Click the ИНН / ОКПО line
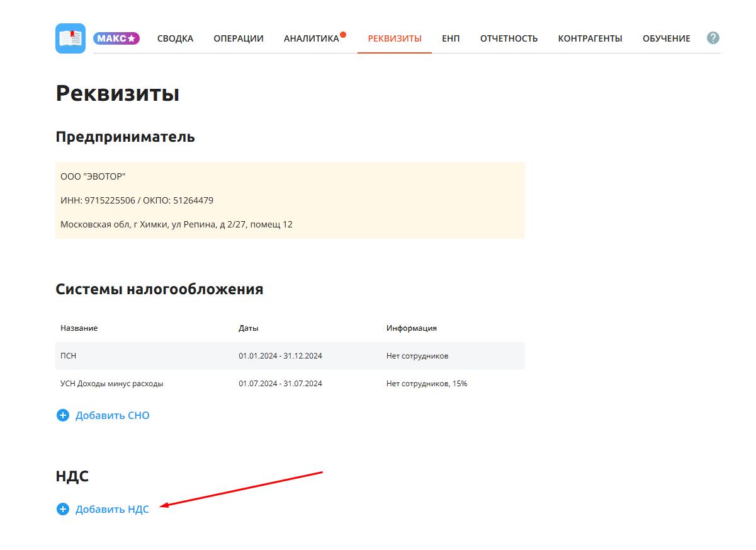Viewport: 756px width, 550px height. (x=137, y=200)
